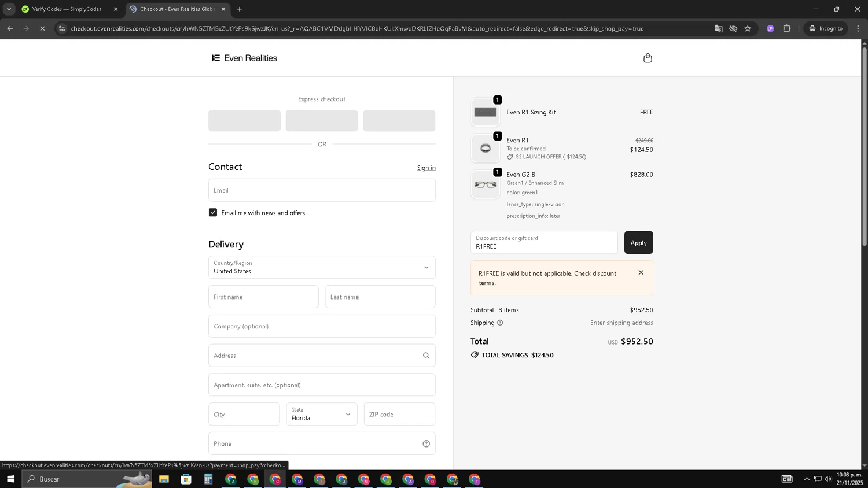
Task: Open the taskbar volume control icon
Action: pos(828,479)
